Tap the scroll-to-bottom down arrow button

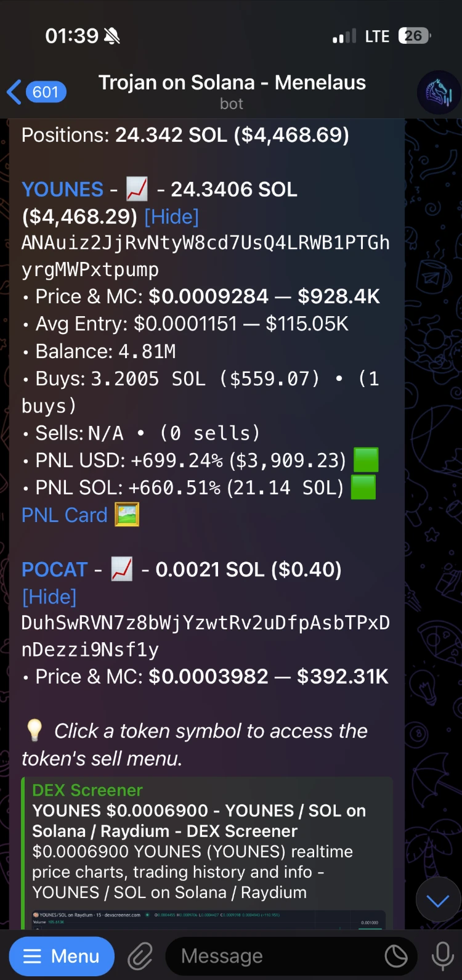coord(438,900)
